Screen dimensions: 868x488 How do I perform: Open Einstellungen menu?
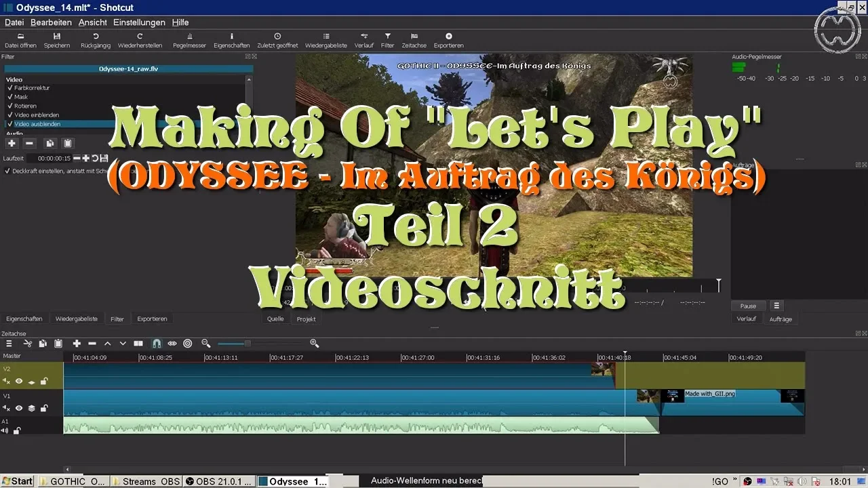pyautogui.click(x=139, y=22)
